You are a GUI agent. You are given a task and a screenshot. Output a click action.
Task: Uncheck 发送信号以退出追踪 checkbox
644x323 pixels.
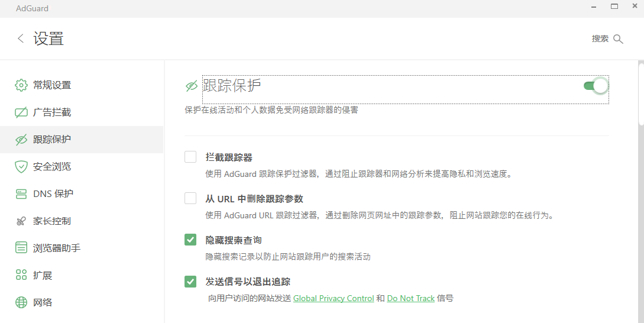[190, 282]
